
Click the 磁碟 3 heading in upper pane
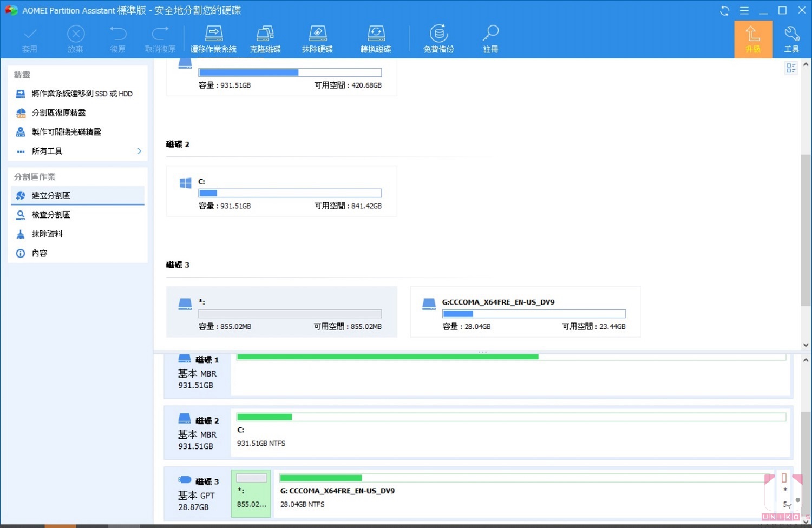click(x=178, y=265)
